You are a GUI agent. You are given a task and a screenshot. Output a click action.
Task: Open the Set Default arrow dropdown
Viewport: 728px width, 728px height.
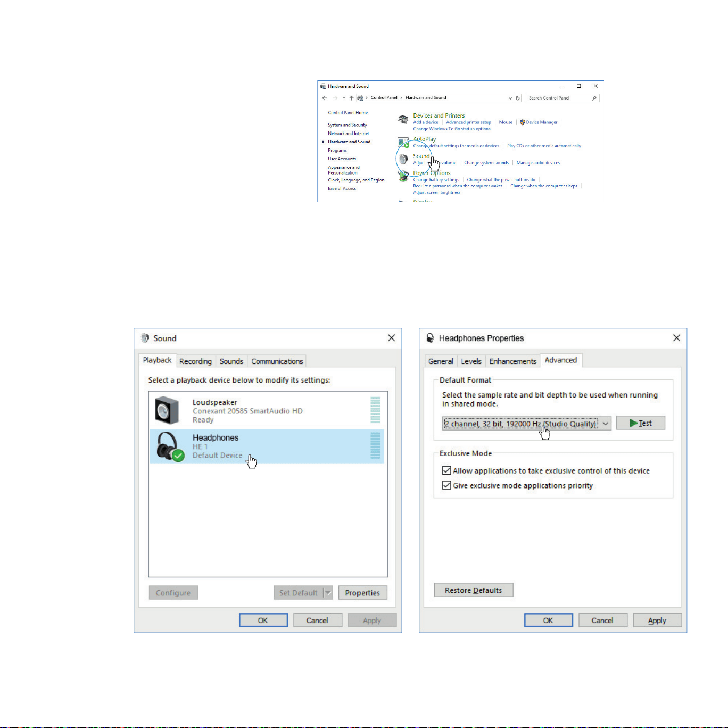pos(328,593)
